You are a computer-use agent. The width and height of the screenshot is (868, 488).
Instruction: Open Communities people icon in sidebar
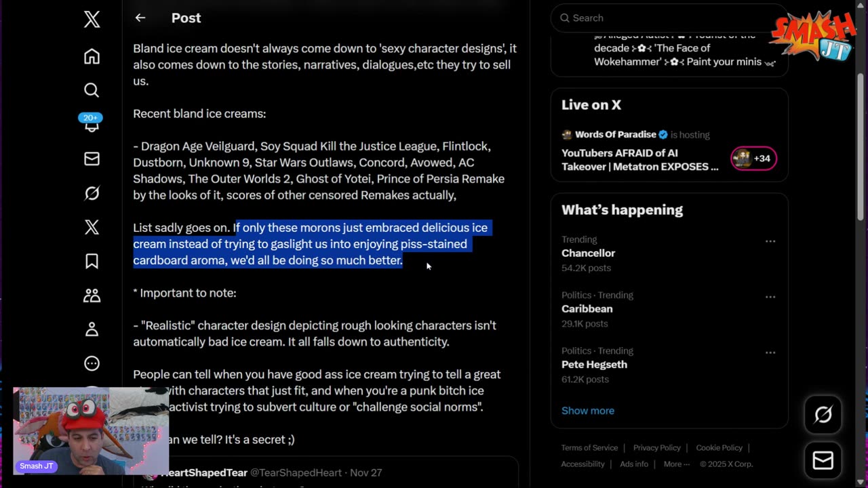click(x=92, y=296)
